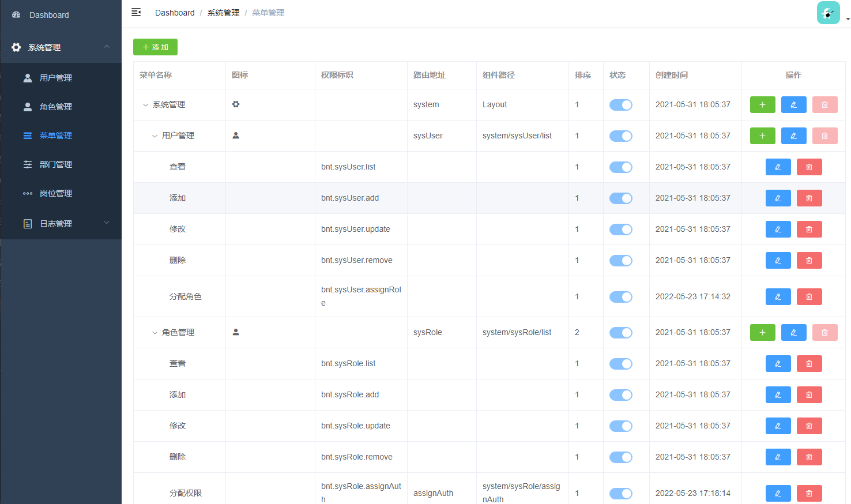
Task: Edit the 用户管理 menu row
Action: coord(793,136)
